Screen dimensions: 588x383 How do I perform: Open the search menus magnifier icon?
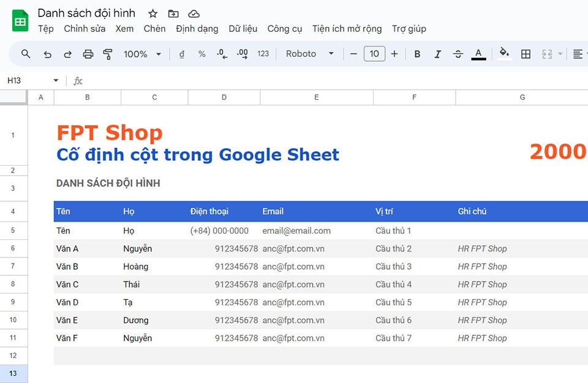tap(26, 54)
